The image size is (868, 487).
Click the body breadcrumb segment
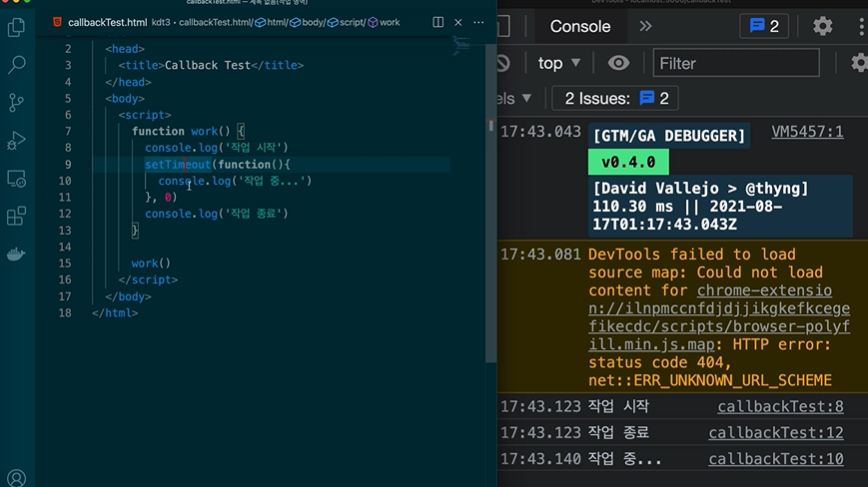[x=307, y=22]
